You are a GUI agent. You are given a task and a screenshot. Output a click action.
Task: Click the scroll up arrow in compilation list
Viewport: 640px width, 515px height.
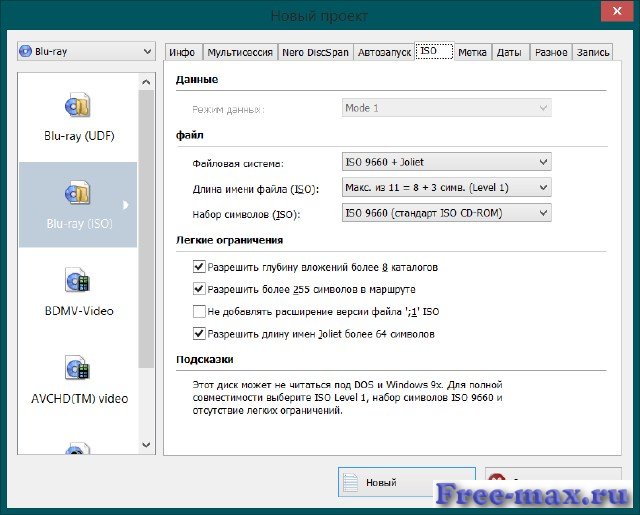pyautogui.click(x=146, y=82)
